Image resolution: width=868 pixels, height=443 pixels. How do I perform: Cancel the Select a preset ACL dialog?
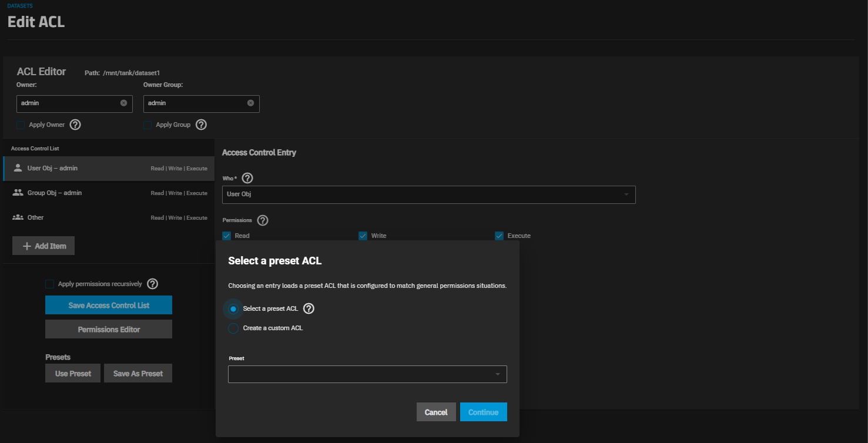coord(435,412)
